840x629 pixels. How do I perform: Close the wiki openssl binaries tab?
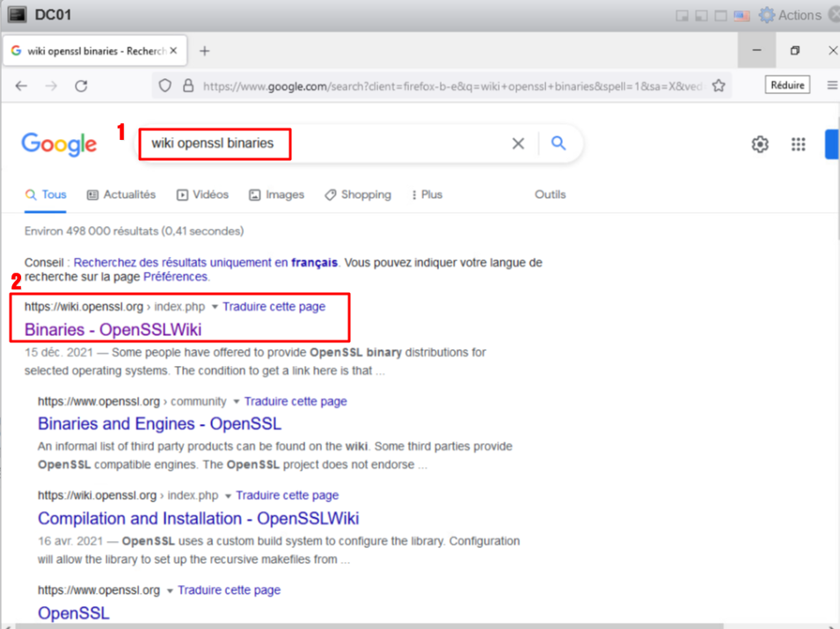pyautogui.click(x=173, y=51)
